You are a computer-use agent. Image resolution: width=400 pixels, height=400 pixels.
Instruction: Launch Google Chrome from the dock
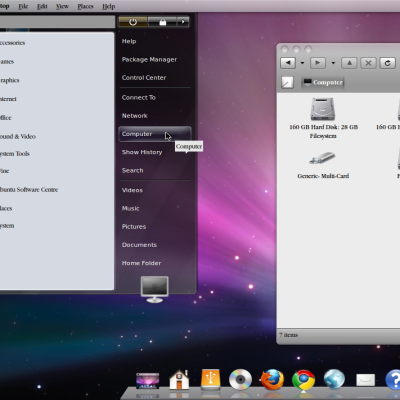303,380
